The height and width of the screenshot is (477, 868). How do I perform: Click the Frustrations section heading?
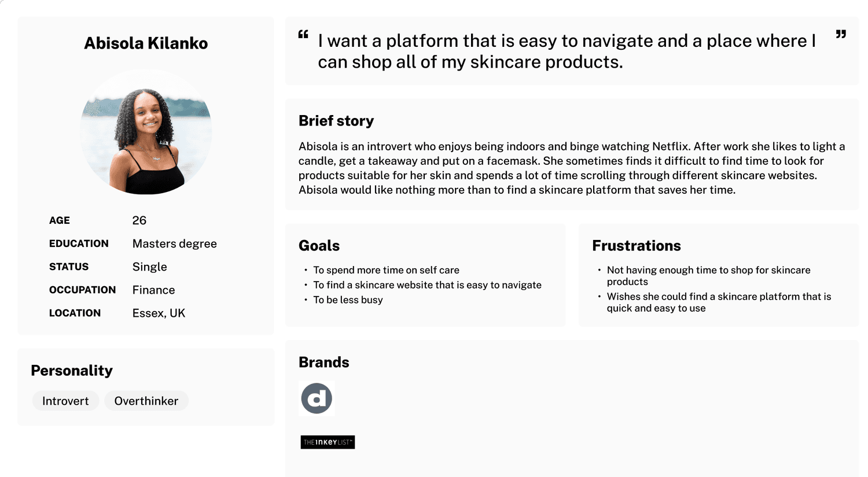click(637, 246)
